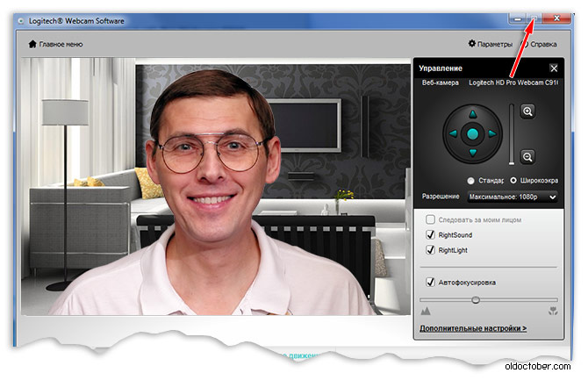The height and width of the screenshot is (380, 588).
Task: Minimize the Logitech Webcam Software window
Action: [519, 18]
